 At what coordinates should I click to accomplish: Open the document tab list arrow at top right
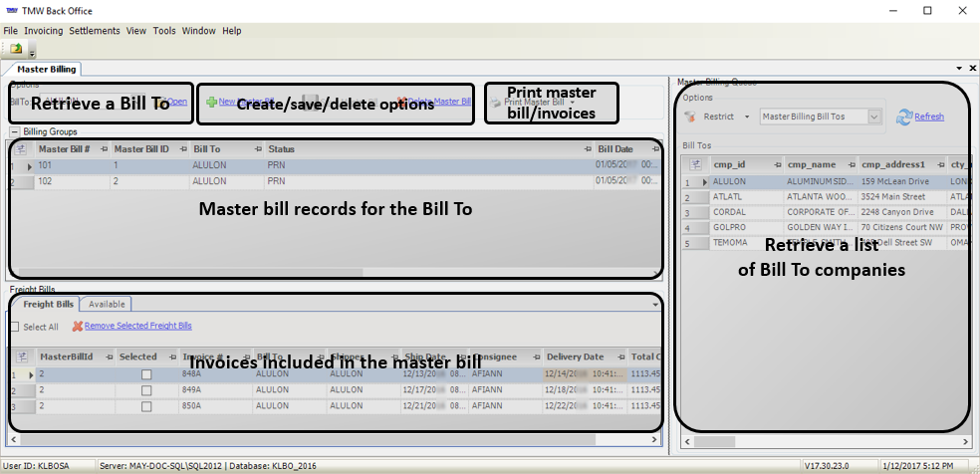pos(959,68)
